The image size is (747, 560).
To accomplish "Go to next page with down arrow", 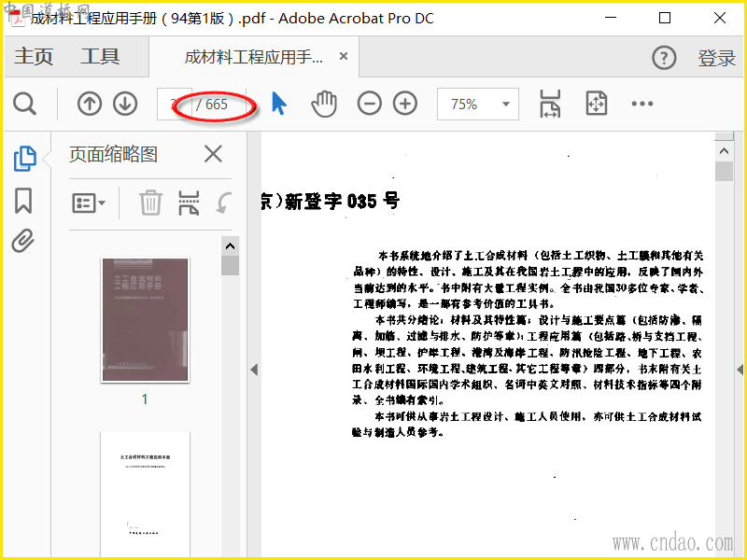I will point(125,104).
